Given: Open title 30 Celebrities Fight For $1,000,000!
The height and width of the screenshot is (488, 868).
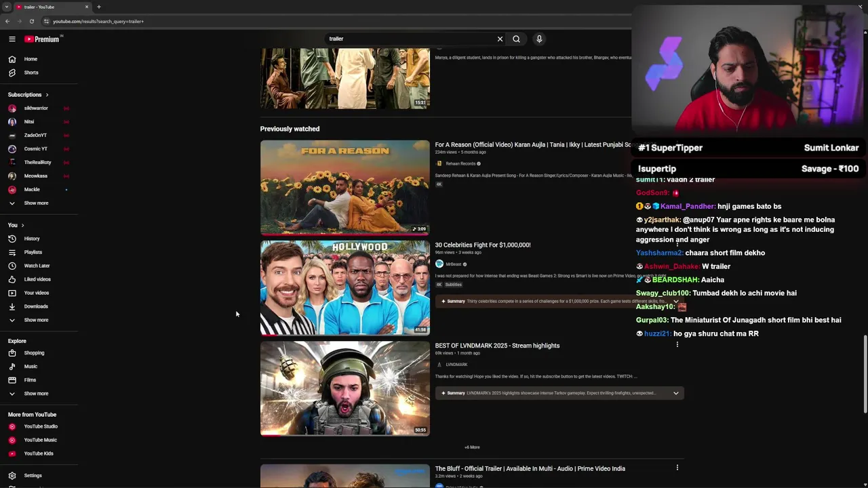Looking at the screenshot, I should 483,245.
